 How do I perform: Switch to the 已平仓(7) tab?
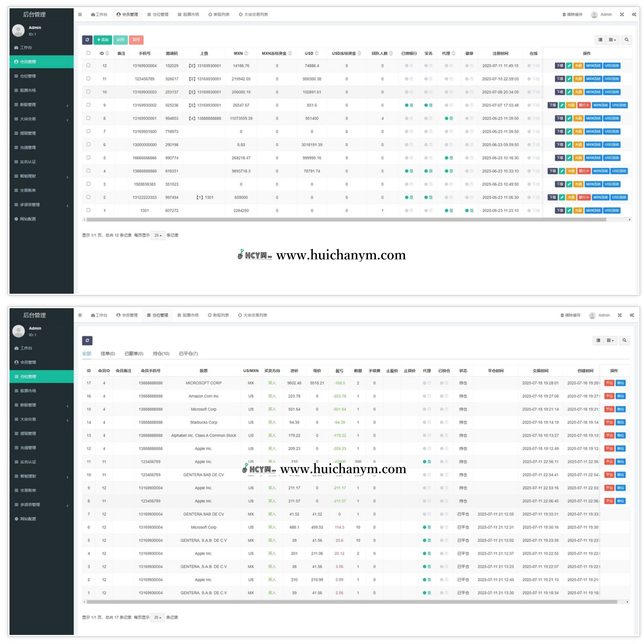pyautogui.click(x=188, y=354)
